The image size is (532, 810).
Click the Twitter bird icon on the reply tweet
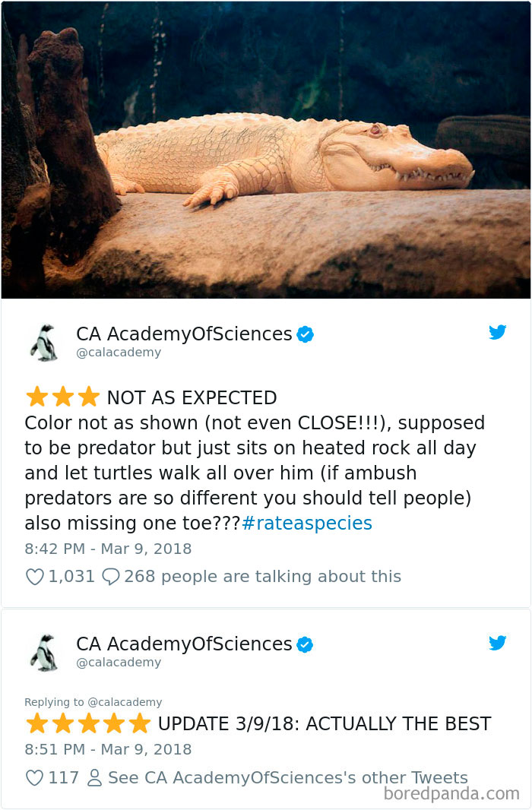499,643
